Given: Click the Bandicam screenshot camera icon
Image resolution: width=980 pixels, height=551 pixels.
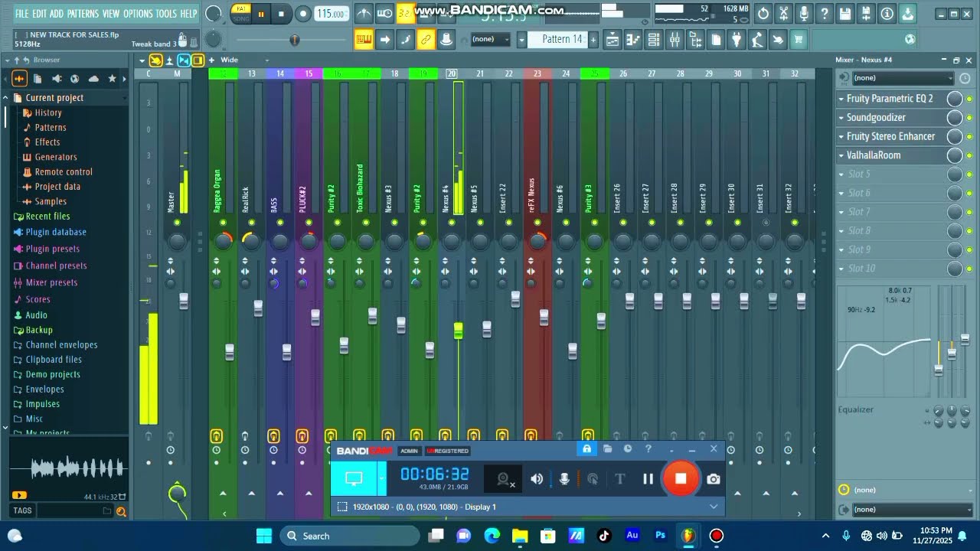Looking at the screenshot, I should 714,479.
